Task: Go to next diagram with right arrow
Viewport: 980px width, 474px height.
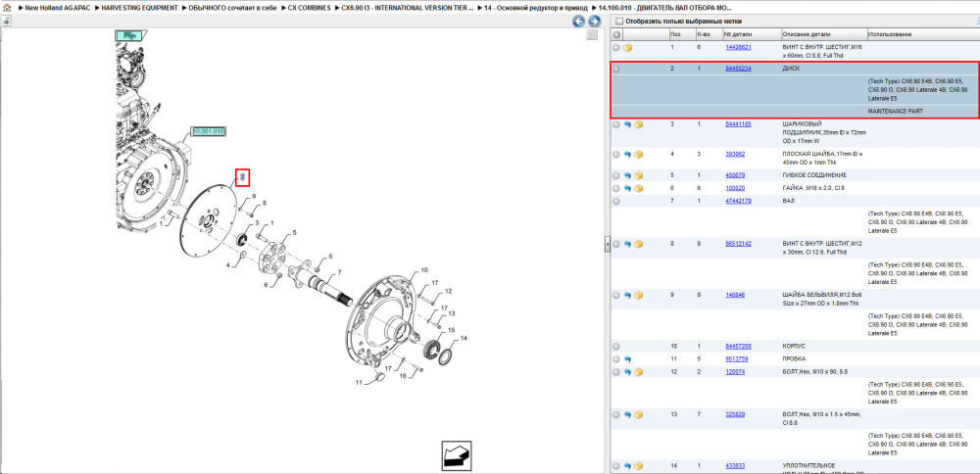Action: [595, 22]
